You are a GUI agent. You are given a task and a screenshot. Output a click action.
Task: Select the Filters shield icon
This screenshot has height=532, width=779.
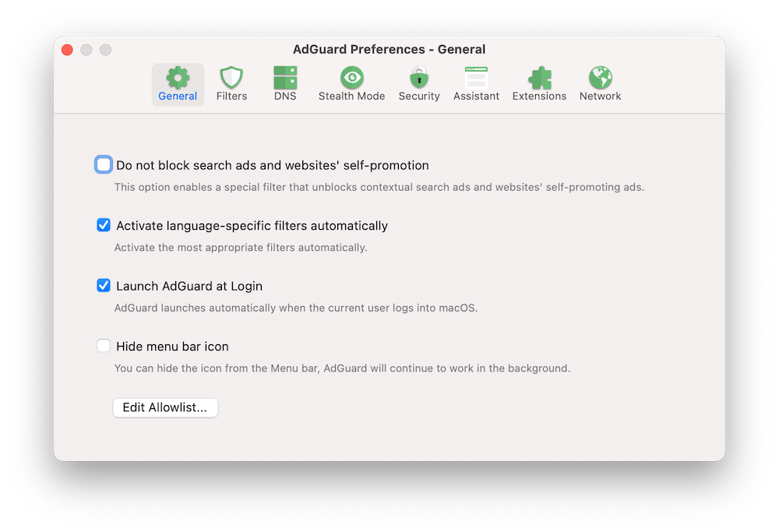(231, 78)
